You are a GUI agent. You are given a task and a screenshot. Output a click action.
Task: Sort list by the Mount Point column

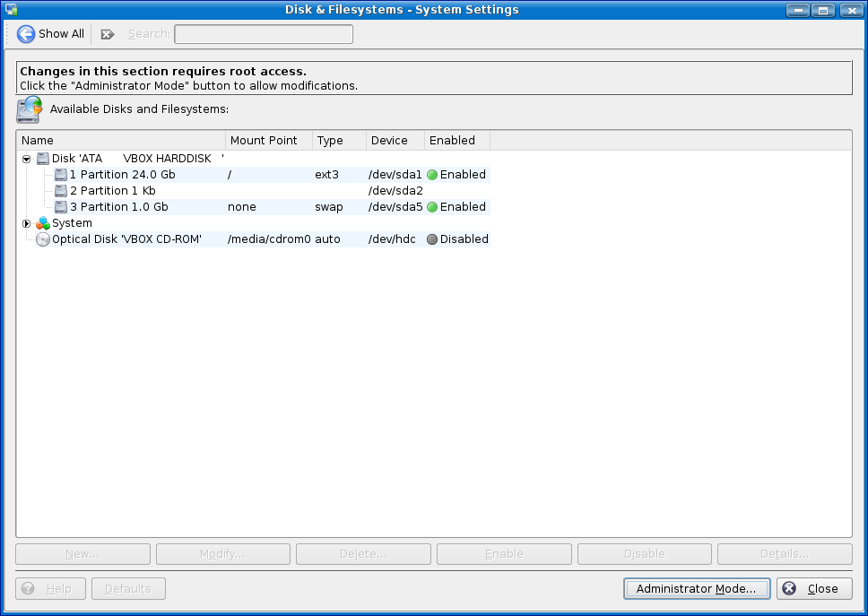click(268, 141)
